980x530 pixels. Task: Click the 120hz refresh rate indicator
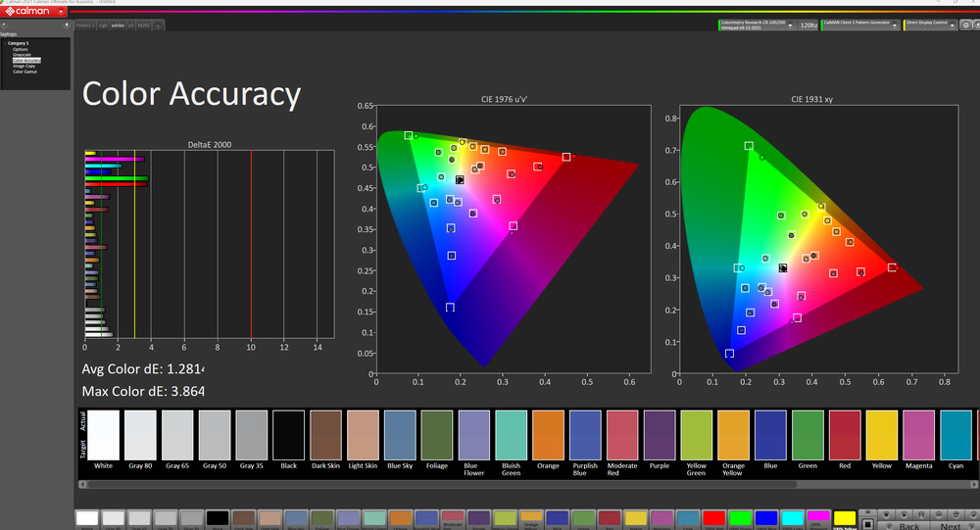coord(808,24)
